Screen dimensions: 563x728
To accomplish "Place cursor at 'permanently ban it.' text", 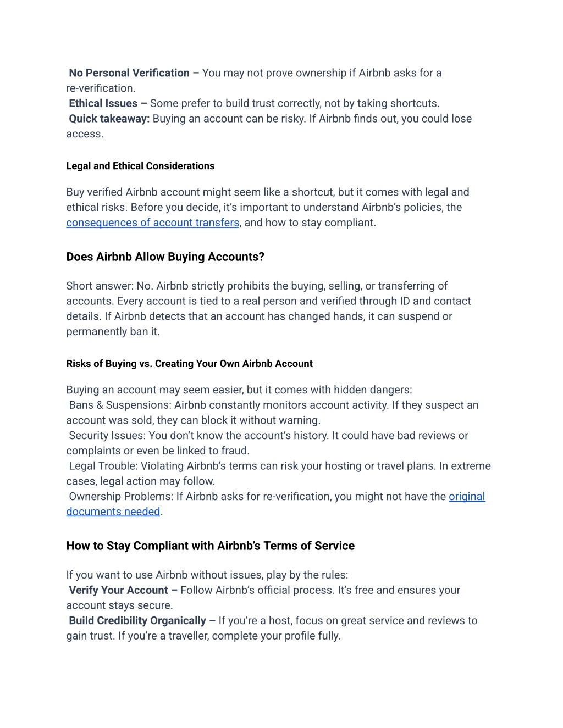I will coord(113,332).
